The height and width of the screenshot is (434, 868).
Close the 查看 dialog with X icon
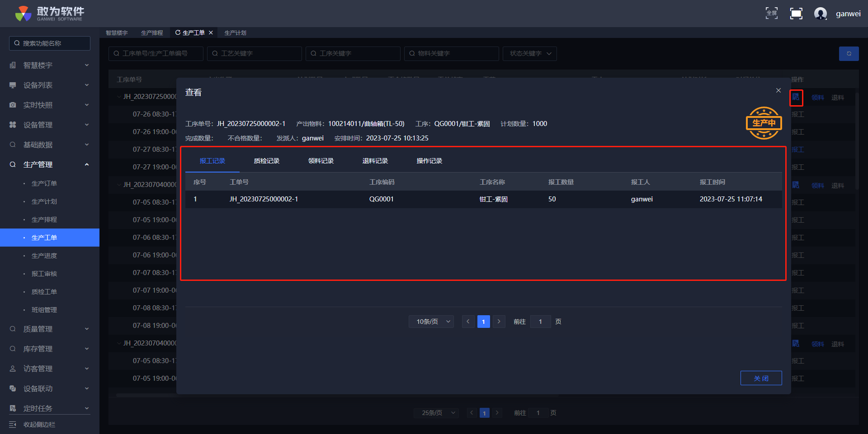coord(778,90)
